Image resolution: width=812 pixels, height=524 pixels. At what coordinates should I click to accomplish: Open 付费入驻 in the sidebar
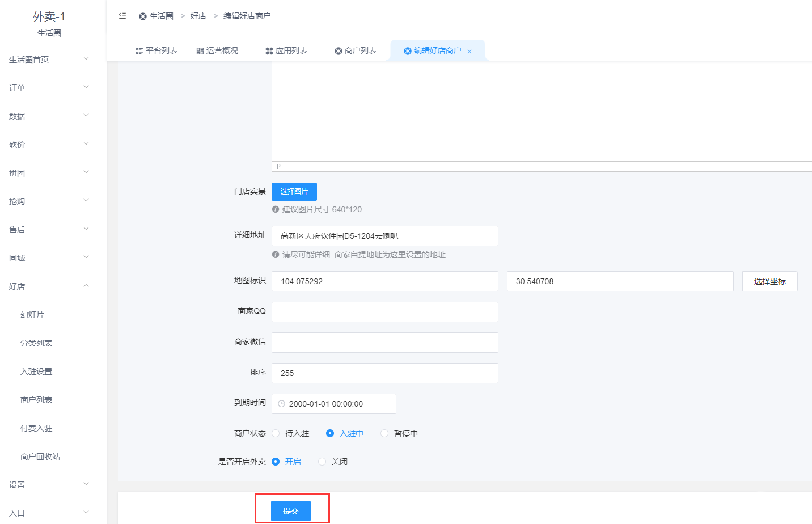click(36, 428)
